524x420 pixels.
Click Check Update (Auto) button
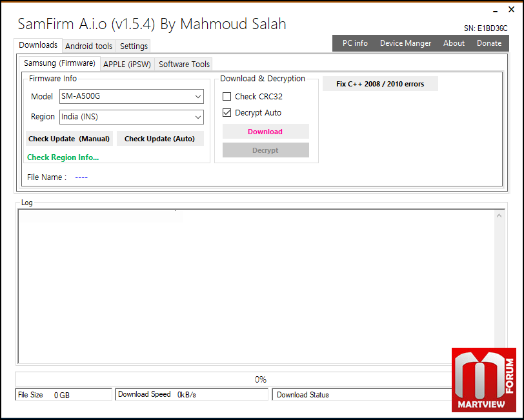tap(160, 139)
